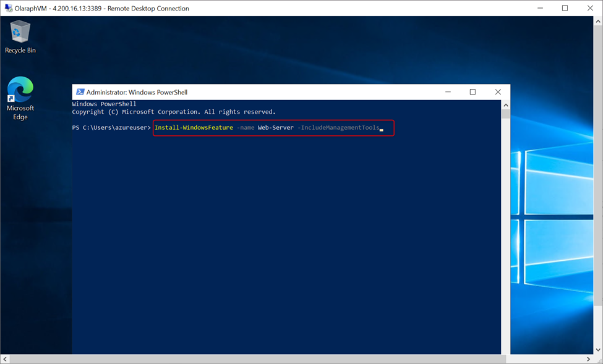Place cursor at the blinking command line
The image size is (603, 364).
pyautogui.click(x=383, y=129)
